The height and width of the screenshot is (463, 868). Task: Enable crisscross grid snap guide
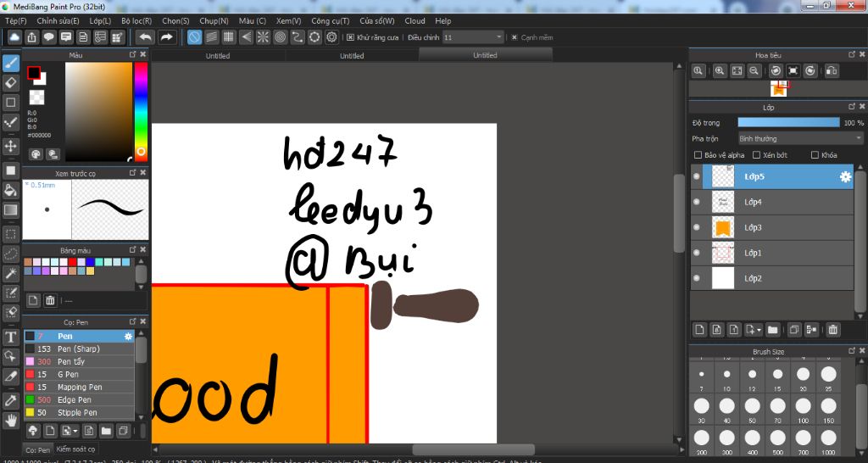click(x=229, y=37)
